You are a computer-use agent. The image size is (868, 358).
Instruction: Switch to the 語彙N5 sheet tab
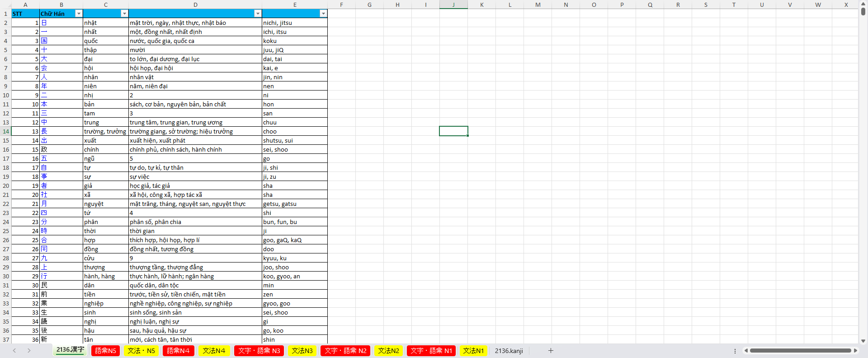(105, 351)
